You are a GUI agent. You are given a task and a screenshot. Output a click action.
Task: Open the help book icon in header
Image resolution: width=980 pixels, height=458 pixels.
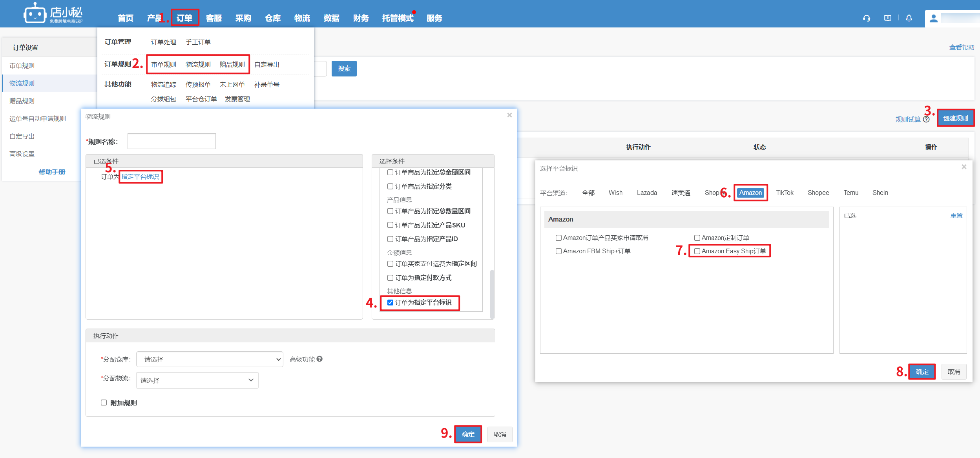pyautogui.click(x=887, y=18)
